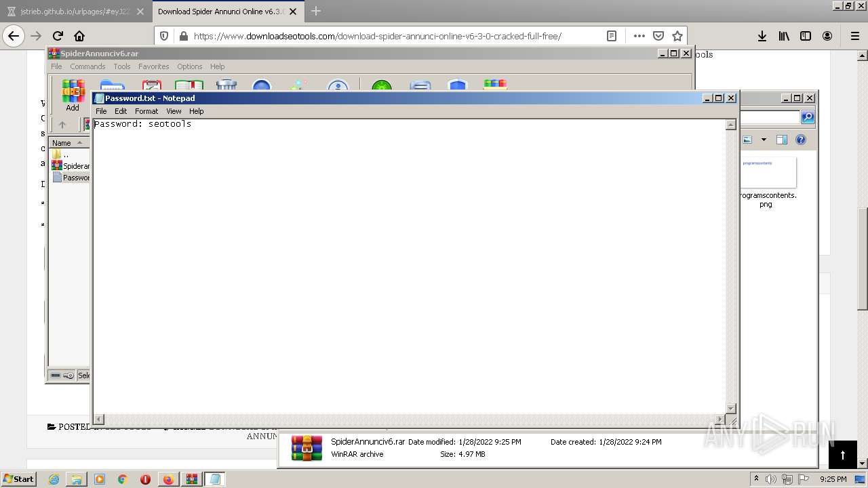Expand Explorer change-view dropdown arrow

click(764, 140)
